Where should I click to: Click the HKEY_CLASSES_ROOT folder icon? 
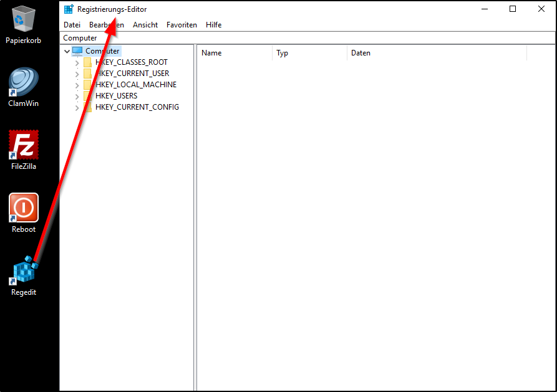click(x=87, y=62)
